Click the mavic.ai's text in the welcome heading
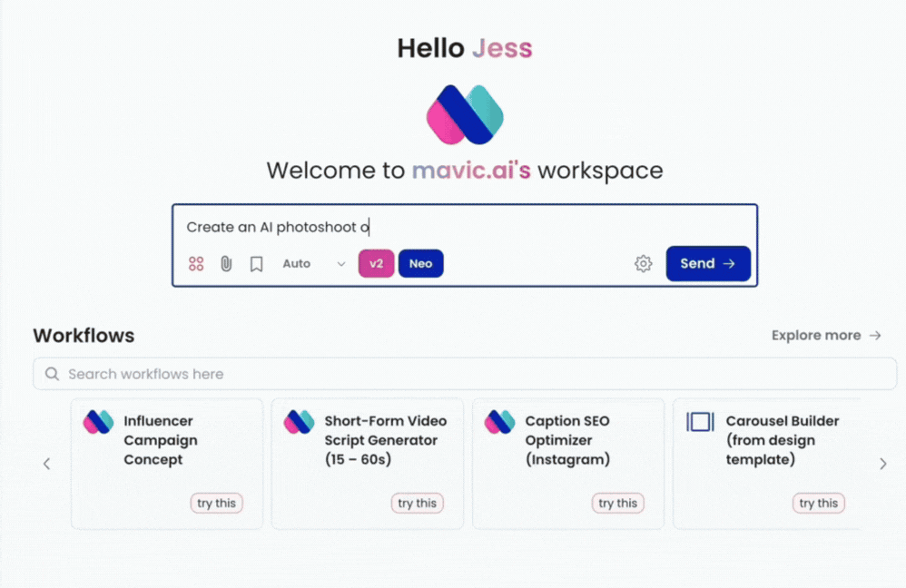The height and width of the screenshot is (588, 906). tap(471, 171)
